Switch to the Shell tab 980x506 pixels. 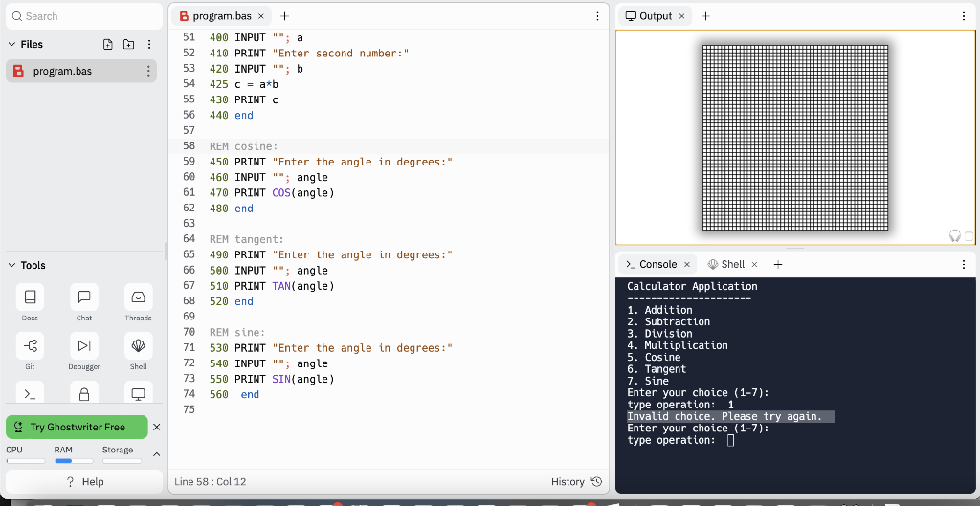732,264
